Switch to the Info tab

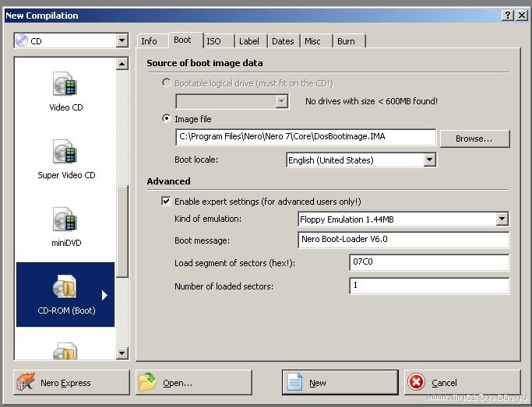pos(149,41)
